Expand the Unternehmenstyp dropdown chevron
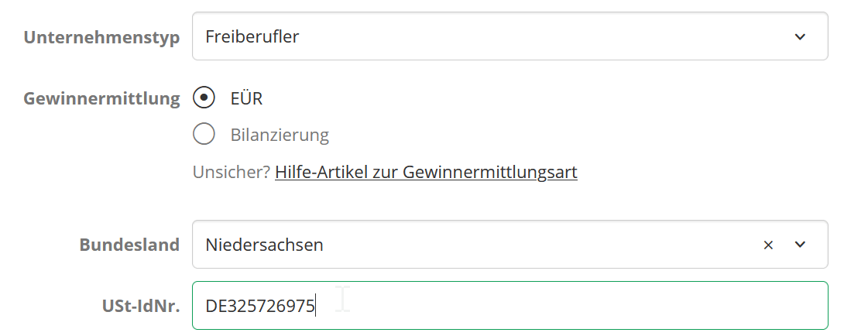This screenshot has height=336, width=868. point(800,36)
